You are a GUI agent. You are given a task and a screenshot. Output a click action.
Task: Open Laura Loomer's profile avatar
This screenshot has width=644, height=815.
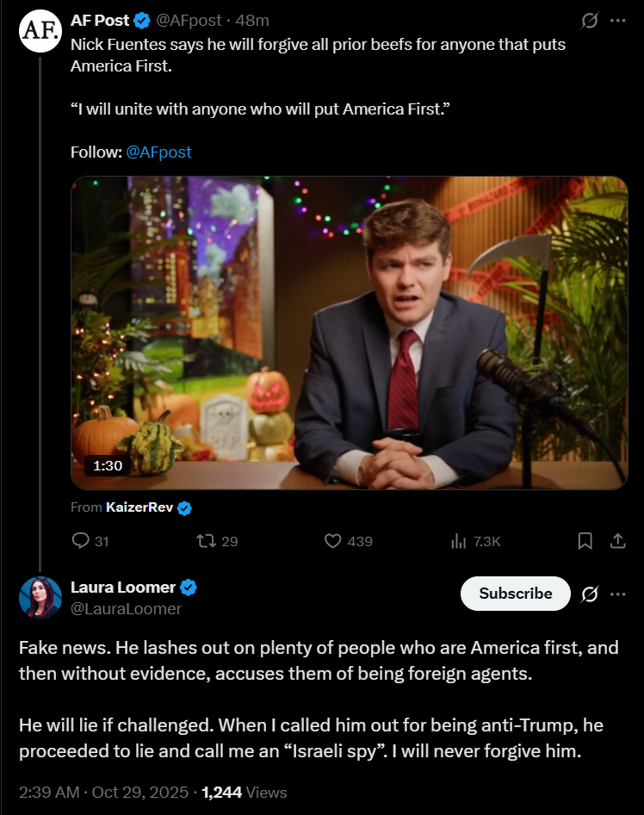[x=40, y=598]
